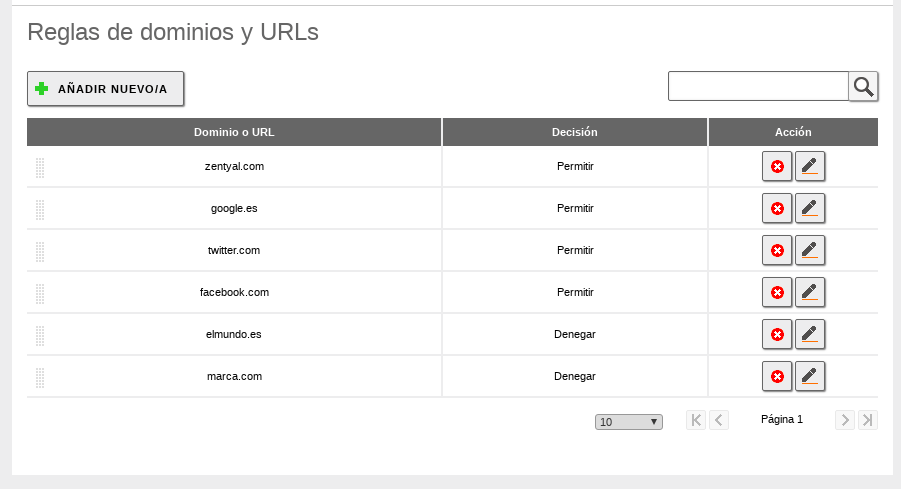
Task: Edit the marca.com rule
Action: tap(810, 376)
